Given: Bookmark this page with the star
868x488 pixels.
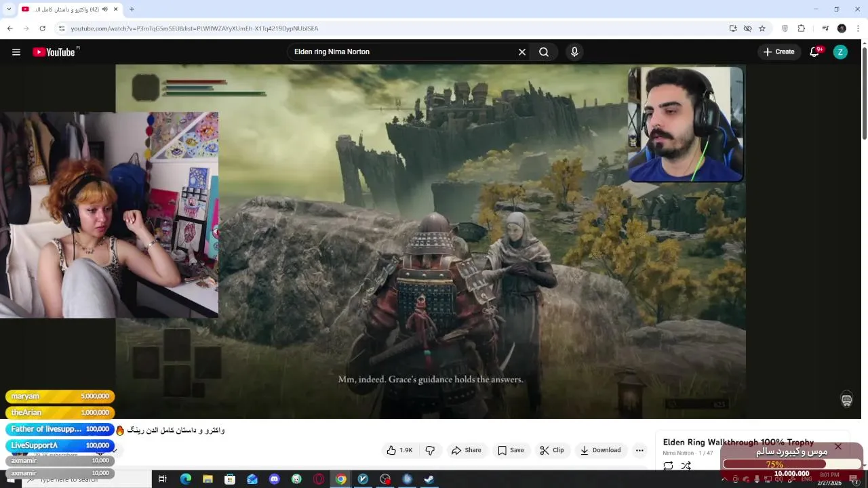Looking at the screenshot, I should click(x=762, y=28).
